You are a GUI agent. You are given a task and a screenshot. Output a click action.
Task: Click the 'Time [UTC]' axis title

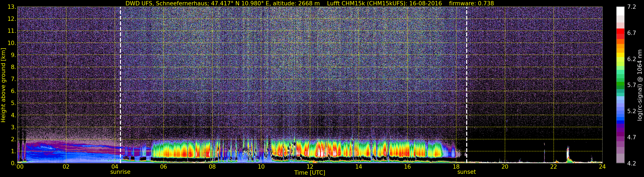310,172
